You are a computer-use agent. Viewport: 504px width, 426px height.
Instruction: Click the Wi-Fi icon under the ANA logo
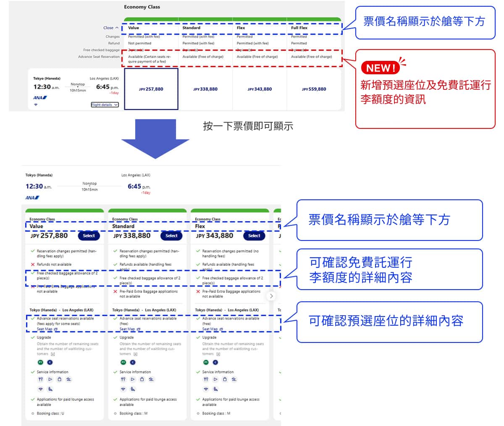[36, 105]
